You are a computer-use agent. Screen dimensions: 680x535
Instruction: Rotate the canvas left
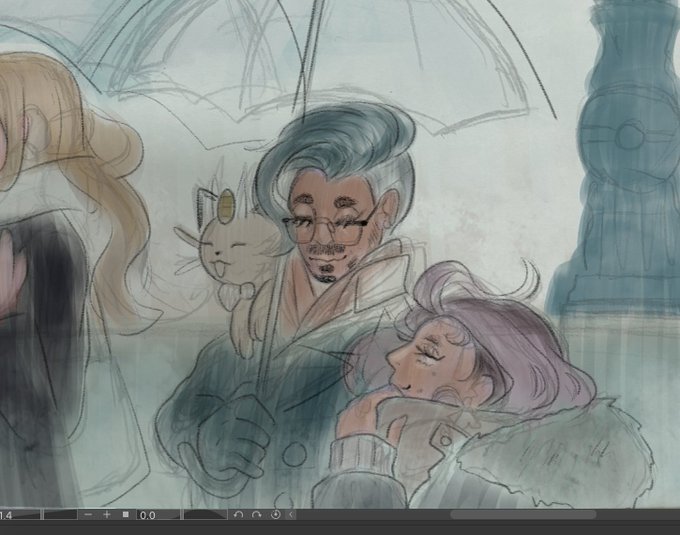coord(238,515)
